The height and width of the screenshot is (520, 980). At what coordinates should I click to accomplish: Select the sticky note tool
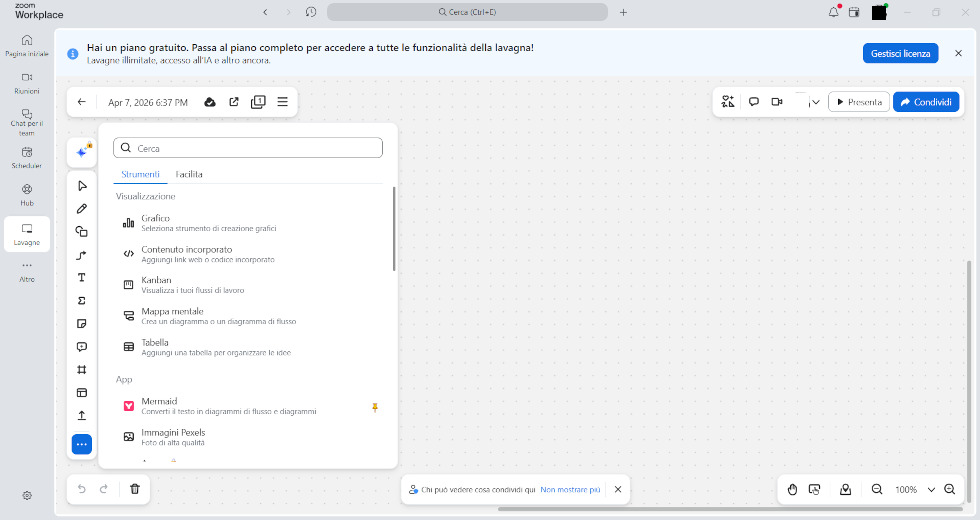82,324
